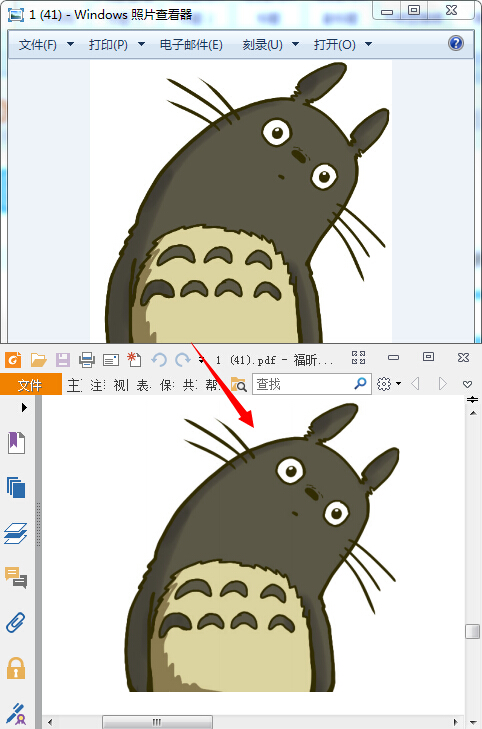
Task: Expand the navigation panel with black triangle
Action: tap(24, 407)
